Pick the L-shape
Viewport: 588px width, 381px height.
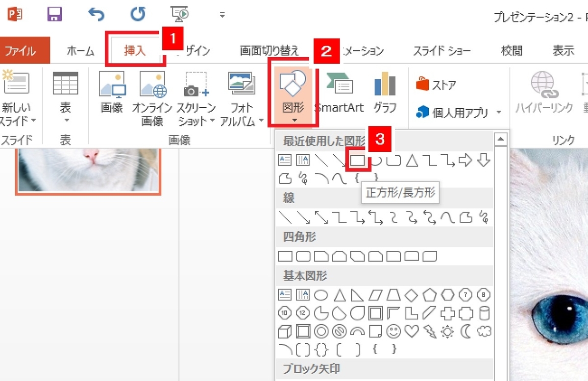coord(412,313)
